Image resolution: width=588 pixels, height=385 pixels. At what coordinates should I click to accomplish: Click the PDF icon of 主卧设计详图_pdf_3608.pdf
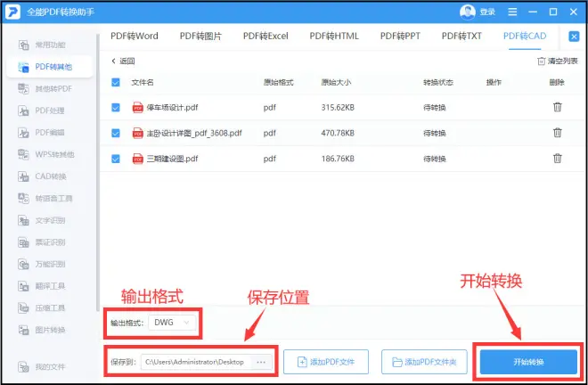pyautogui.click(x=138, y=133)
